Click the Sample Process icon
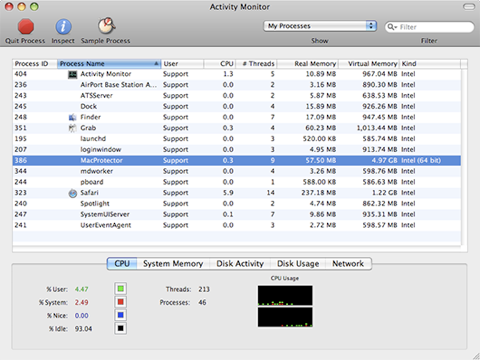 [106, 26]
